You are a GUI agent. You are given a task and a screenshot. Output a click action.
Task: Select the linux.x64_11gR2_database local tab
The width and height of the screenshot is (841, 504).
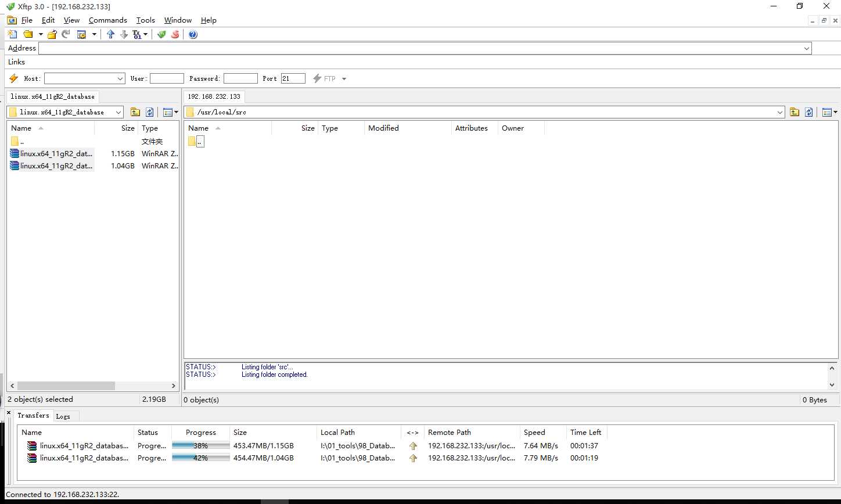[x=52, y=96]
